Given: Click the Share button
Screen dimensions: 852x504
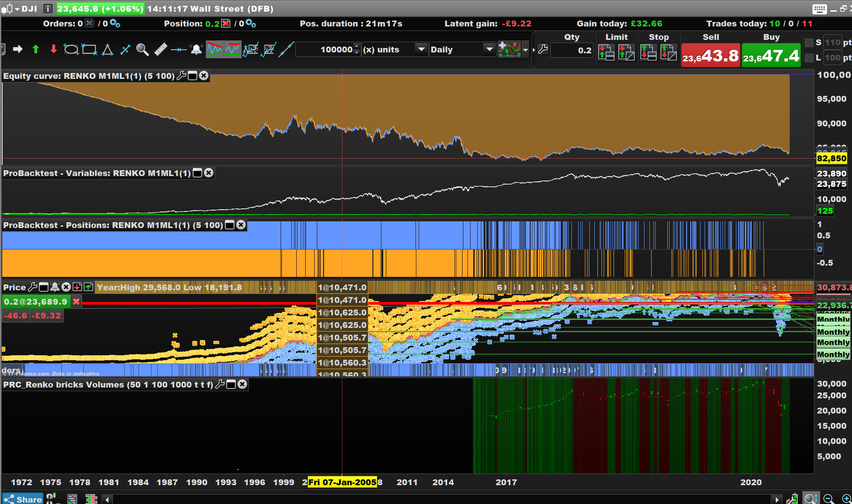Looking at the screenshot, I should point(23,499).
